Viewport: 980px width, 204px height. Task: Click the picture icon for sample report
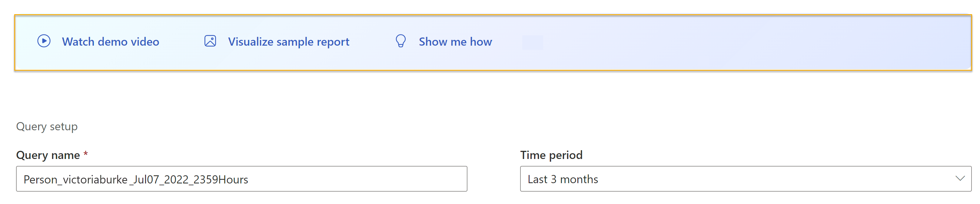210,41
